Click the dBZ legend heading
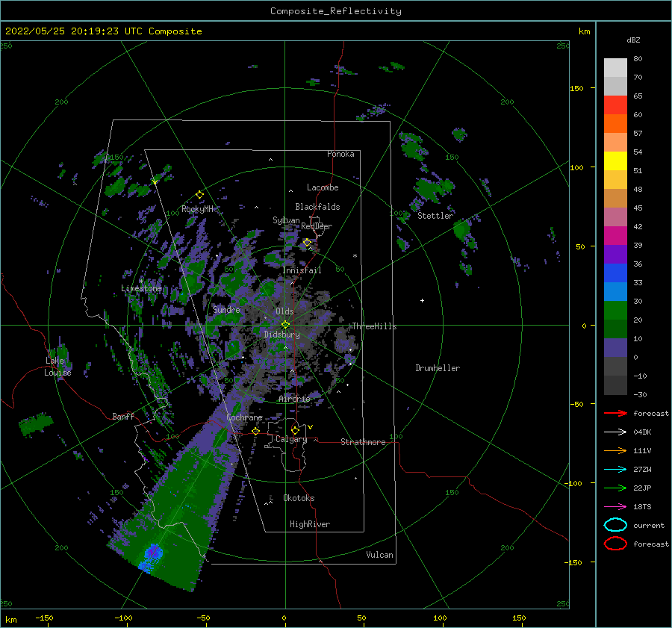Viewport: 672px width, 628px height. [633, 40]
